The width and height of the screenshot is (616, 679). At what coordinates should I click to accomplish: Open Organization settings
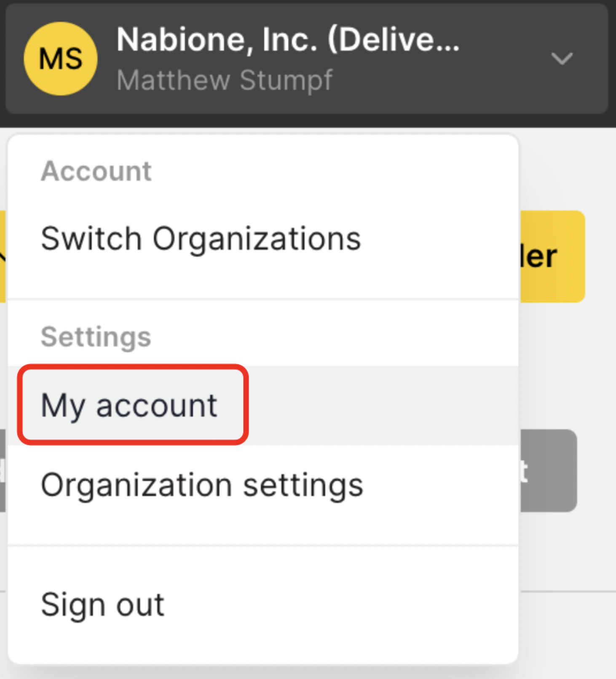[x=202, y=485]
